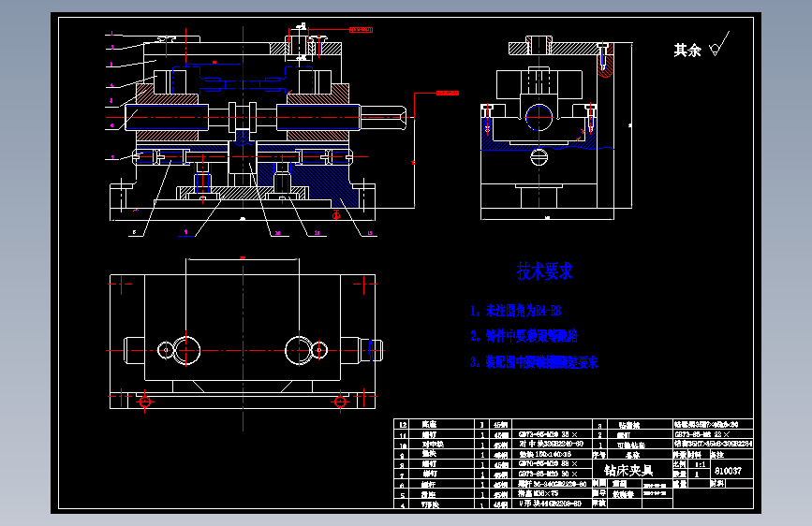Screen dimensions: 812x526
Task: Click the parts list cell '对中块'
Action: click(x=433, y=445)
